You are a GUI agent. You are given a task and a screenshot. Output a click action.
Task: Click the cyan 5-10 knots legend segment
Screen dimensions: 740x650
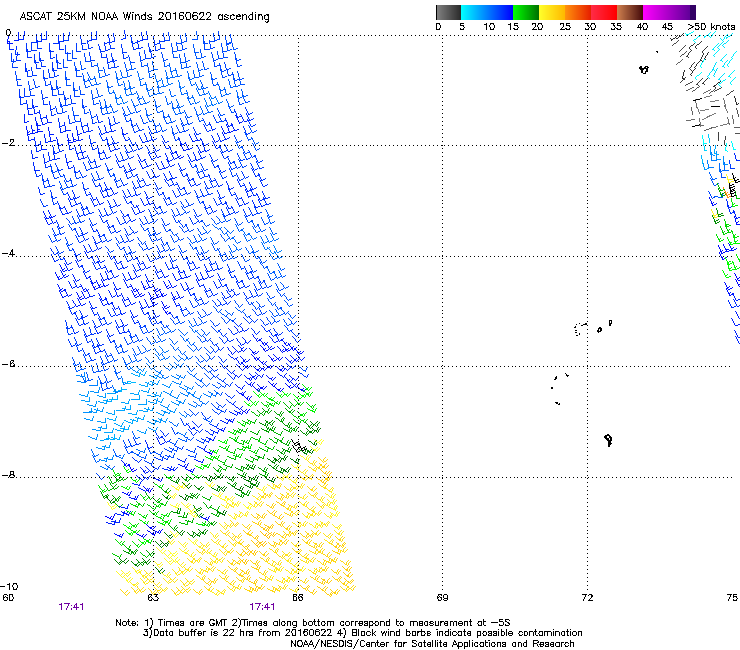(474, 12)
